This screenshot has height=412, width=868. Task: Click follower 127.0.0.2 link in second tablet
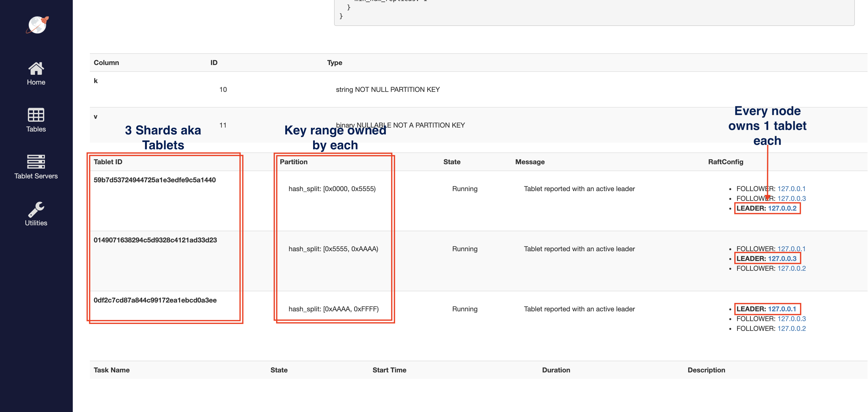pos(792,268)
